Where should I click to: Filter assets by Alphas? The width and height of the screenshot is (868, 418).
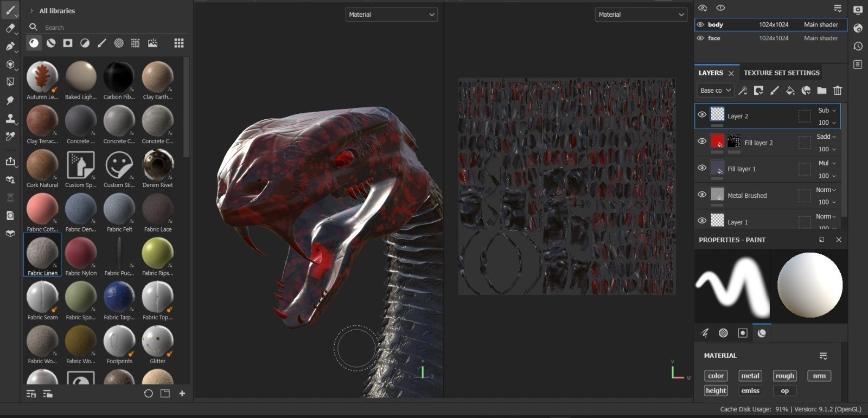(119, 43)
